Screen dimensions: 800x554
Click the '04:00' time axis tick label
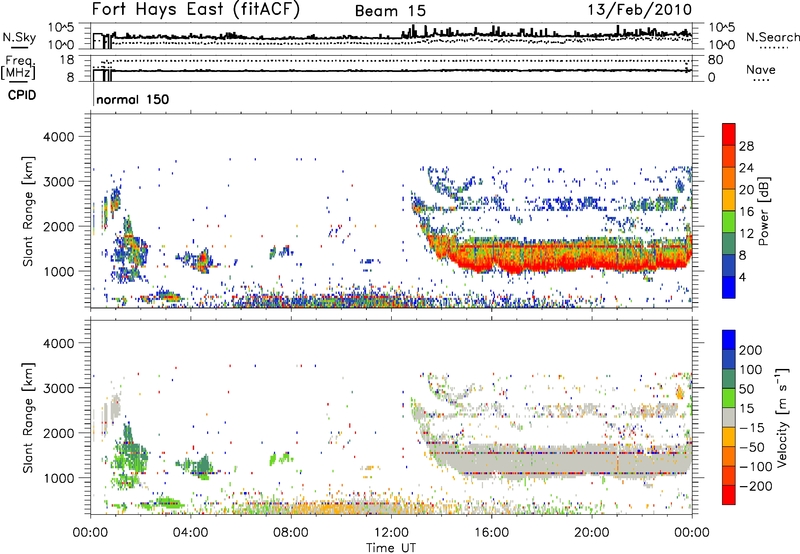(191, 533)
